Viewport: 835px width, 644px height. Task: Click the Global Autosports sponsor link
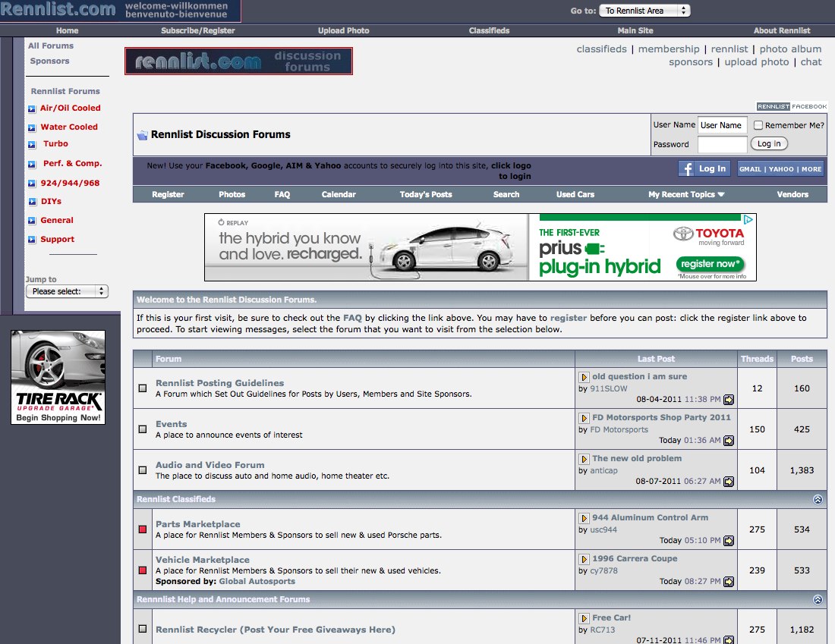(257, 581)
